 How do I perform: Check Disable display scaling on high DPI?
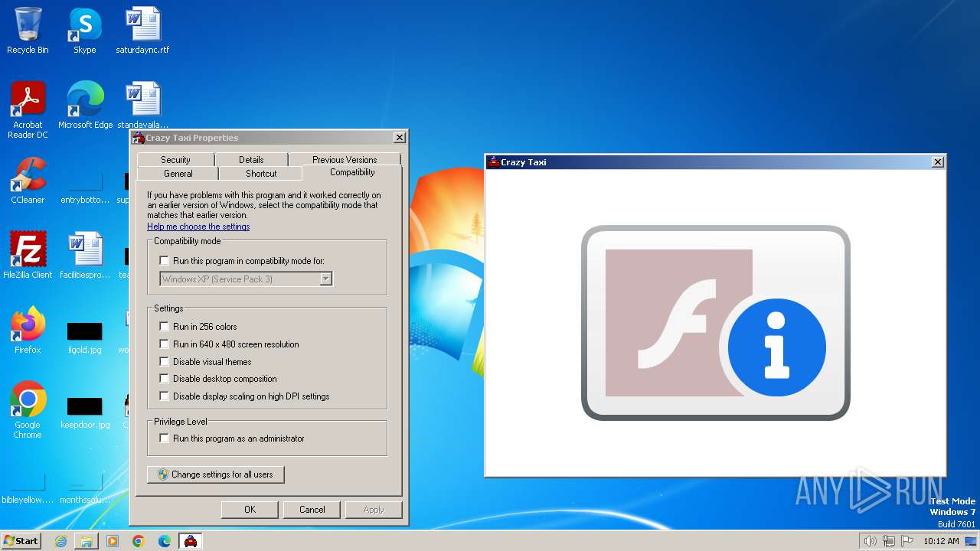point(164,396)
